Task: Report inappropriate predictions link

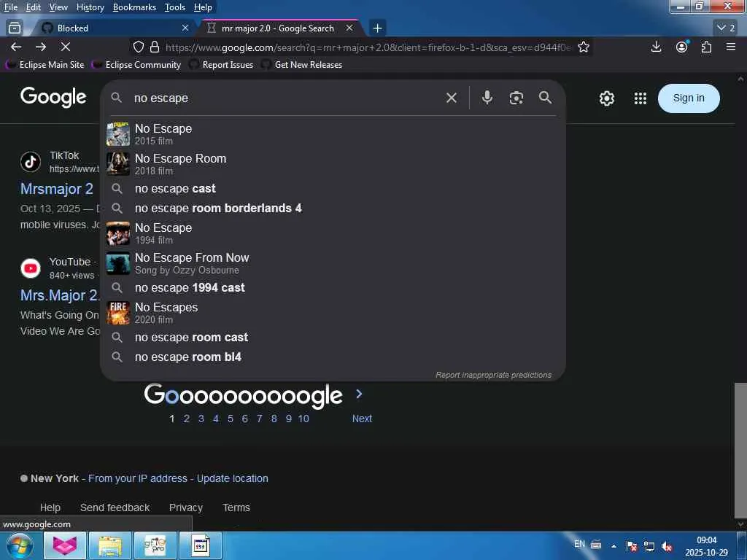Action: click(493, 376)
